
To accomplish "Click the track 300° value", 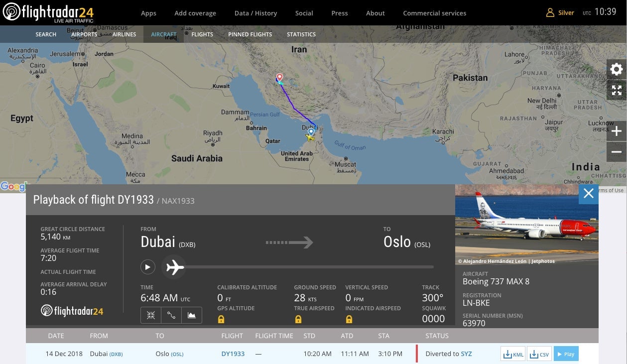I will [433, 298].
